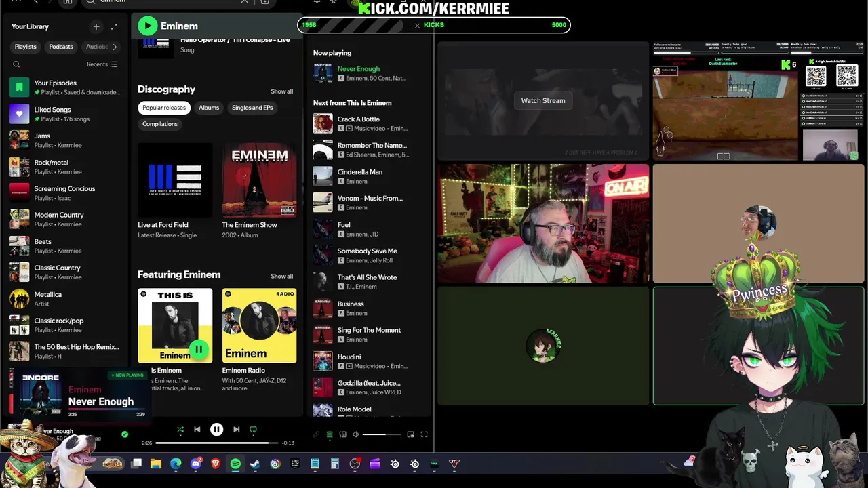Open the Liked Songs playlist
This screenshot has height=488, width=868.
[65, 114]
